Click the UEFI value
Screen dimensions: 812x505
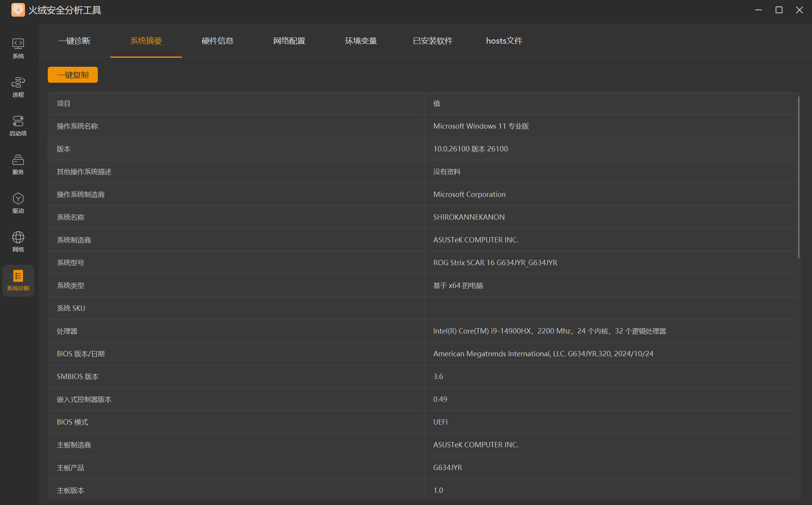click(440, 422)
